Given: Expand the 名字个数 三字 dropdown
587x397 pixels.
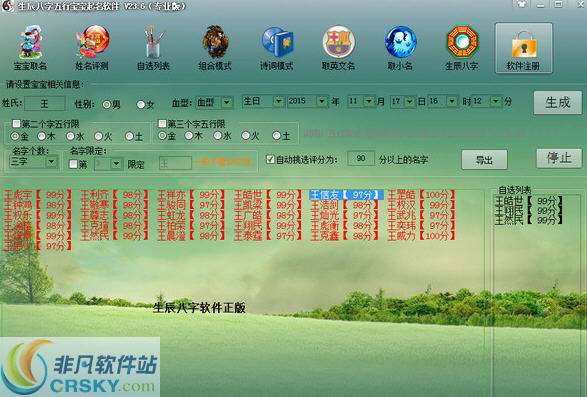Looking at the screenshot, I should point(51,162).
